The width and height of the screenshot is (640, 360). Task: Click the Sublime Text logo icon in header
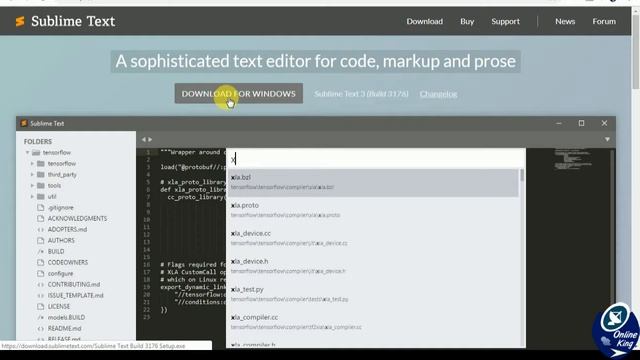20,21
